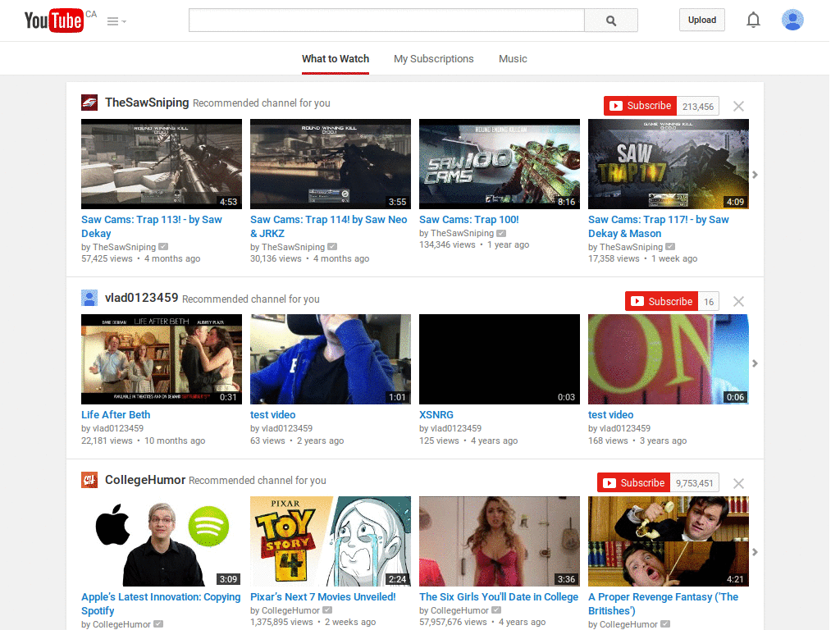The height and width of the screenshot is (630, 840).
Task: Open 'Saw Cams: Trap 117!' title link
Action: coord(659,226)
